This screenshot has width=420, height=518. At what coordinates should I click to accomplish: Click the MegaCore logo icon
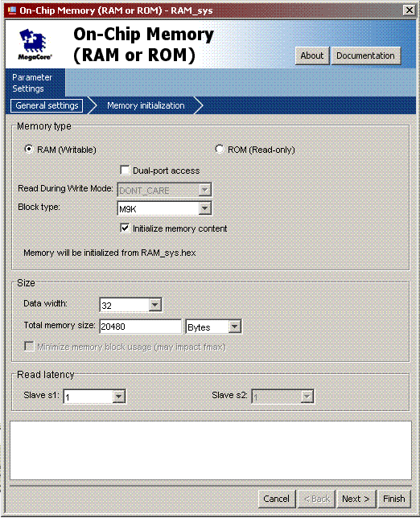(x=35, y=44)
